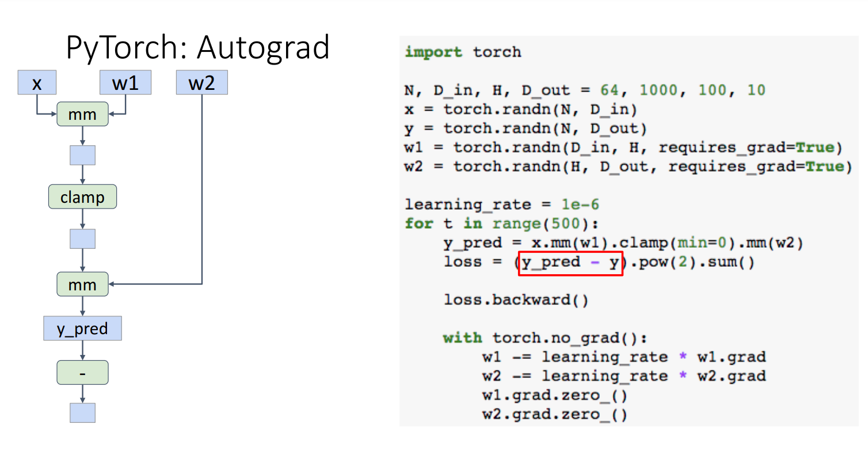Viewport: 868px width, 454px height.
Task: Click the y_pred = x.mm(w1).clamp(min=0).mm(w2) line
Action: (623, 243)
